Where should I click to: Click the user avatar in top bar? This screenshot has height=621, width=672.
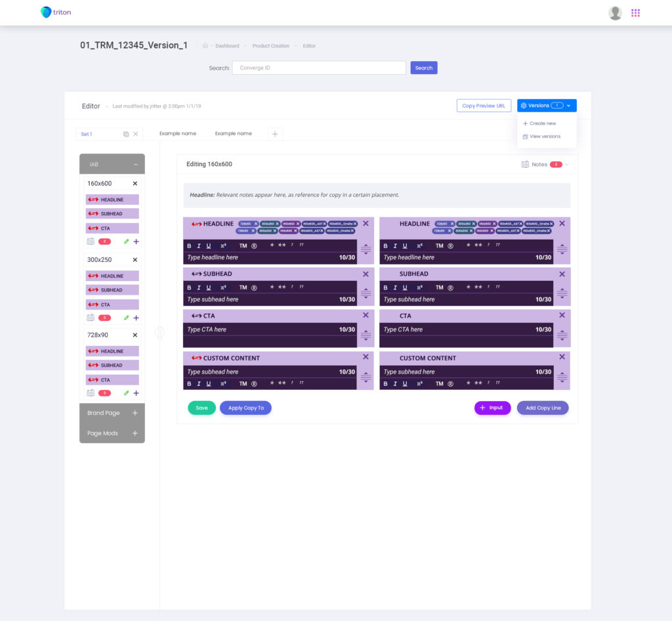point(615,12)
